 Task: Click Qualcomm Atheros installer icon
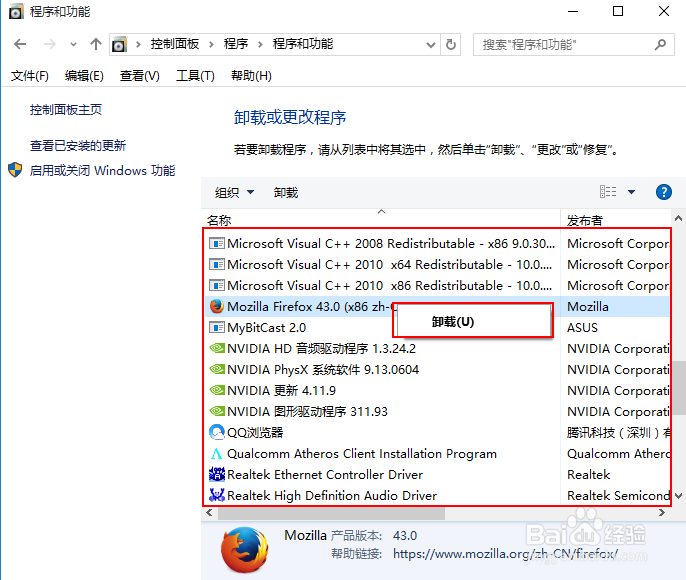(x=217, y=454)
